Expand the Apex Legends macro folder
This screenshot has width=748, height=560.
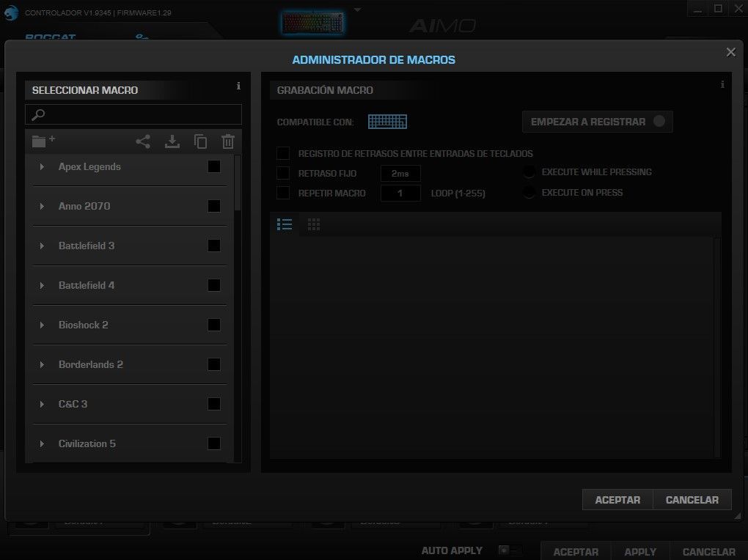[x=42, y=167]
